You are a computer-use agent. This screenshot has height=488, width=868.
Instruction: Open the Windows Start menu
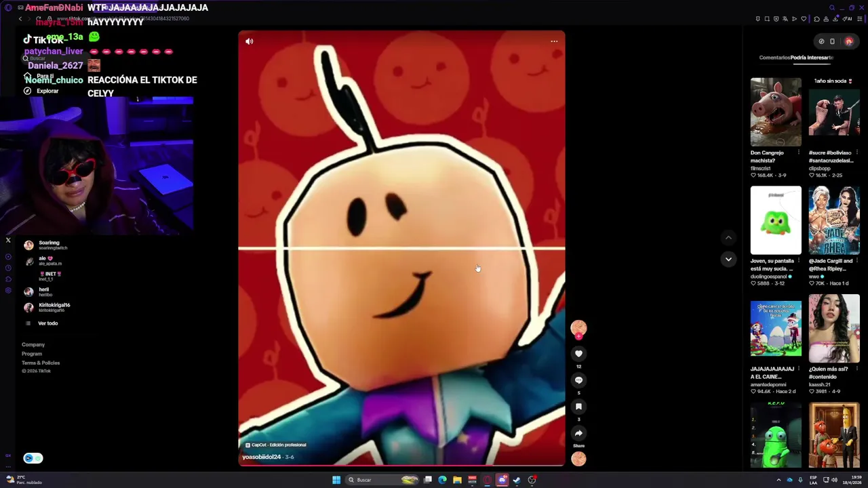tap(336, 480)
